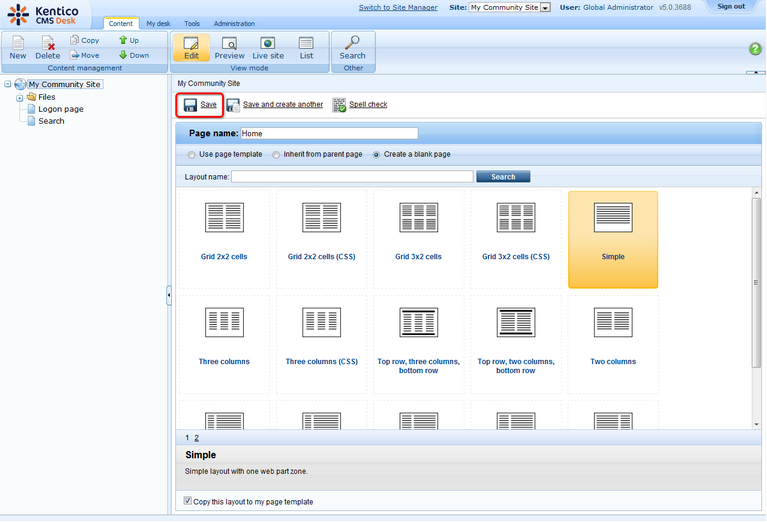Select the Two columns layout
The width and height of the screenshot is (767, 522).
(613, 344)
